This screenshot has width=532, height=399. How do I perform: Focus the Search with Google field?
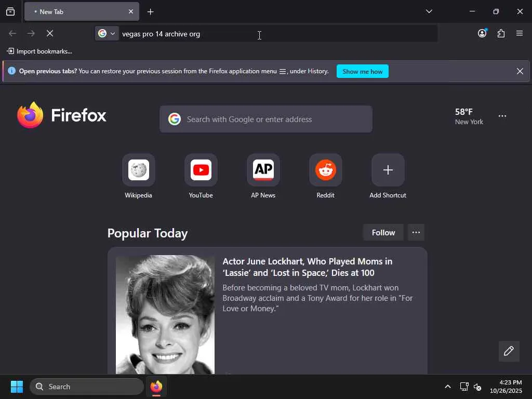click(x=265, y=119)
